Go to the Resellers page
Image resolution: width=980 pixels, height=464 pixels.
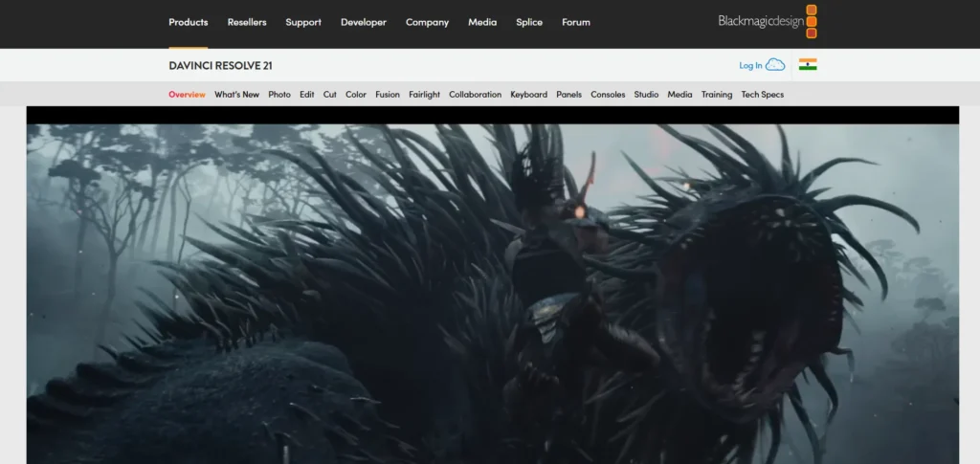click(247, 22)
